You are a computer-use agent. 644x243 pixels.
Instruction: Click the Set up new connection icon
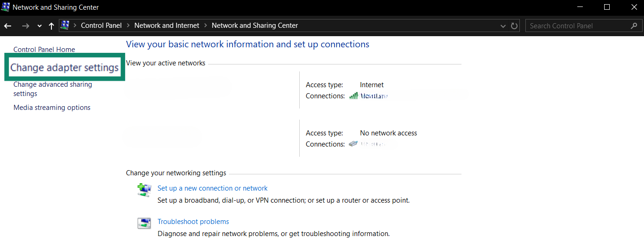pyautogui.click(x=144, y=190)
